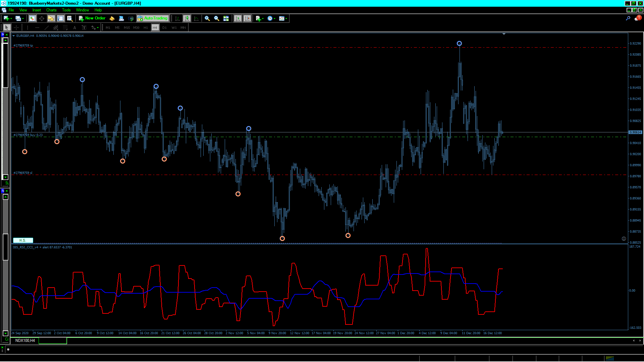644x362 pixels.
Task: Tile windows with the tile icon
Action: (226, 19)
